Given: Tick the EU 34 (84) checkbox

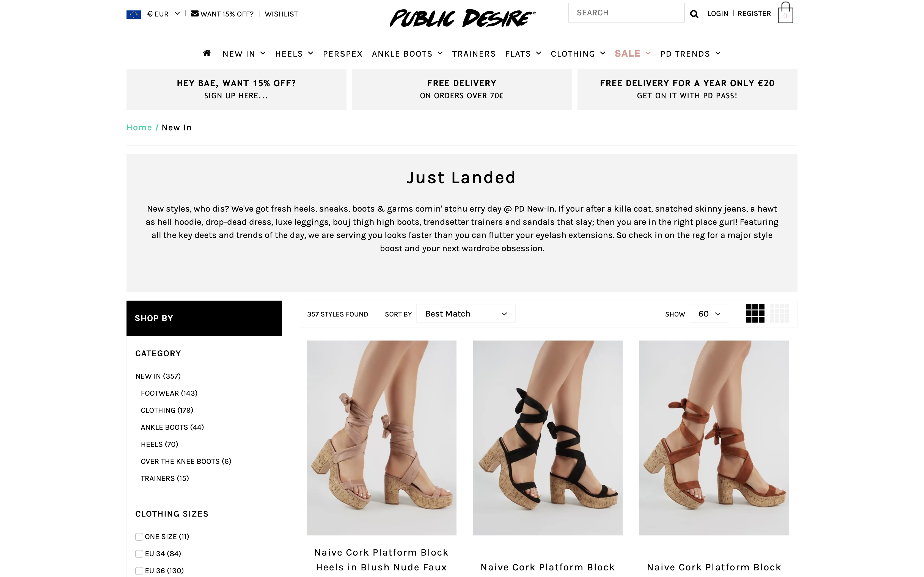Looking at the screenshot, I should [x=139, y=554].
